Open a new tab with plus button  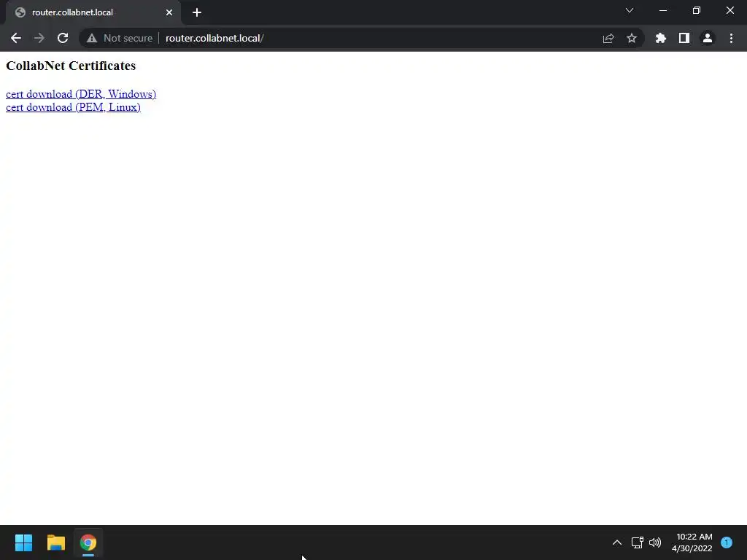(x=197, y=12)
